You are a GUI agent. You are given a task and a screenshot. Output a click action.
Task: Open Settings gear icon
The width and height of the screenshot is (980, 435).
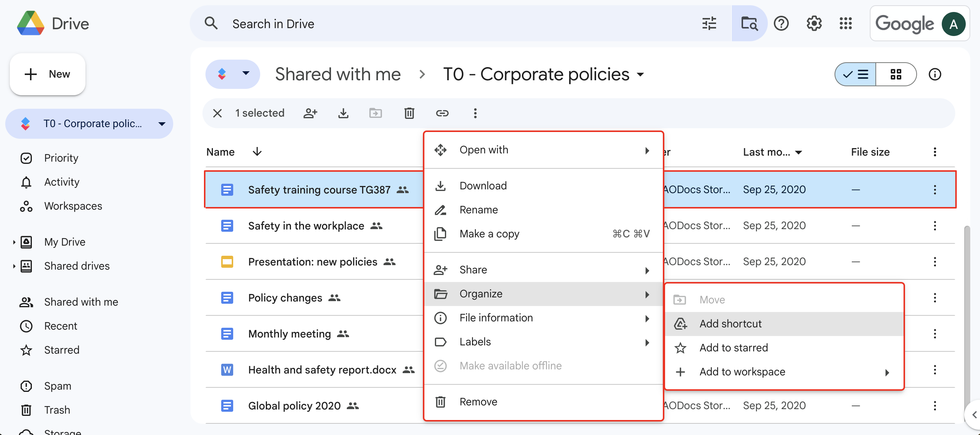(814, 24)
